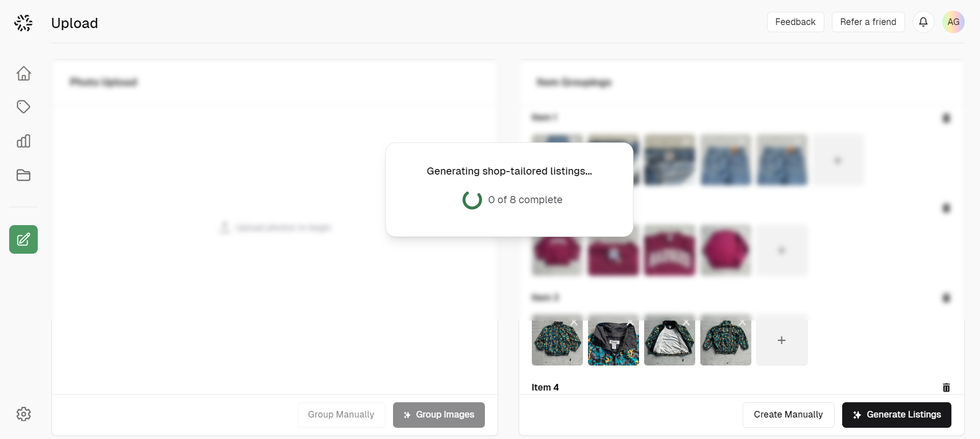The width and height of the screenshot is (980, 439).
Task: Add a photo using the plus tile in Item 3
Action: 781,340
